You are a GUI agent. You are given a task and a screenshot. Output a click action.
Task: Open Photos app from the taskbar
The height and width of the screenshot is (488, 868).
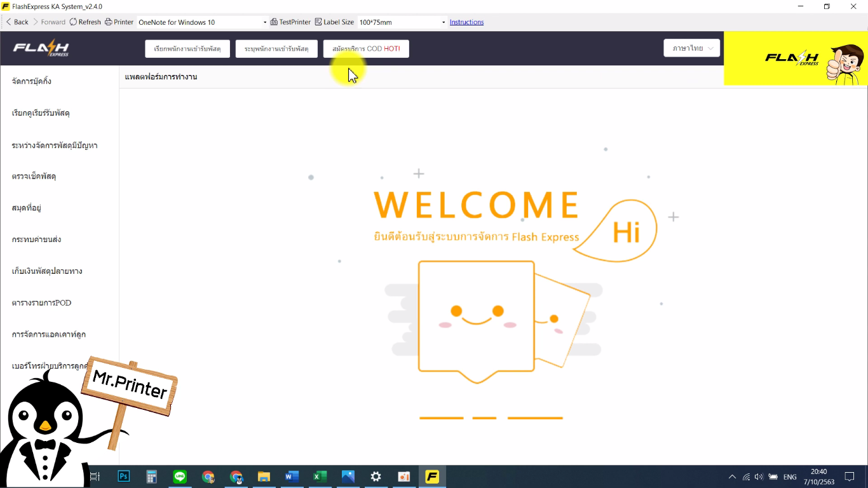point(348,477)
